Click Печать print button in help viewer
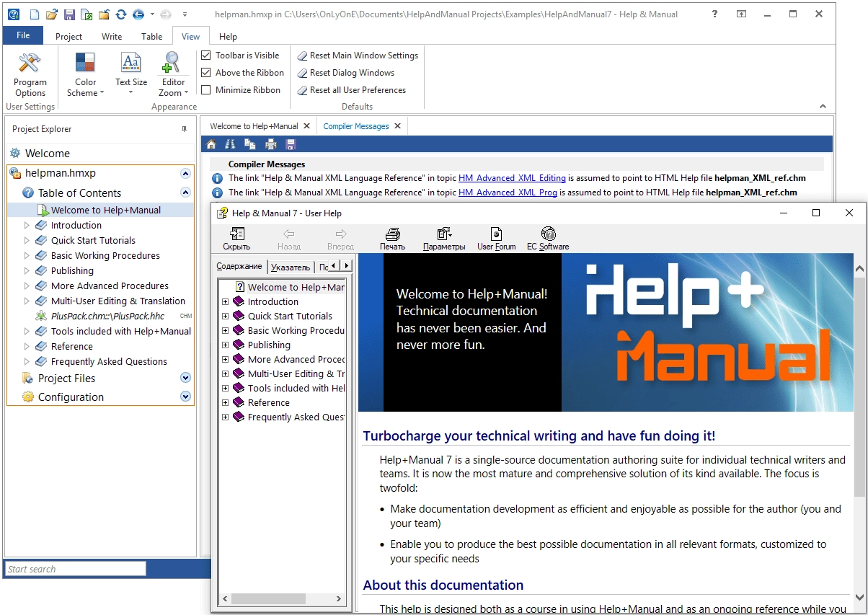The width and height of the screenshot is (868, 615). tap(393, 239)
